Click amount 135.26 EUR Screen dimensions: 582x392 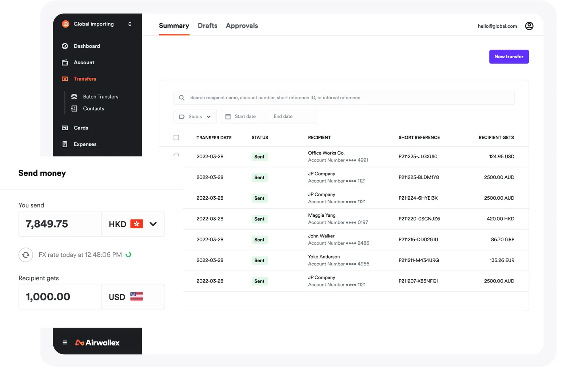pyautogui.click(x=502, y=260)
